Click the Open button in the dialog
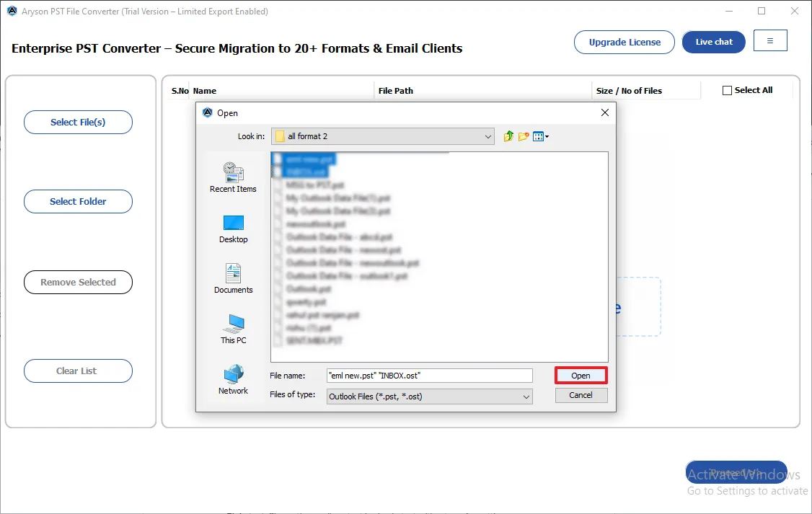 point(581,376)
